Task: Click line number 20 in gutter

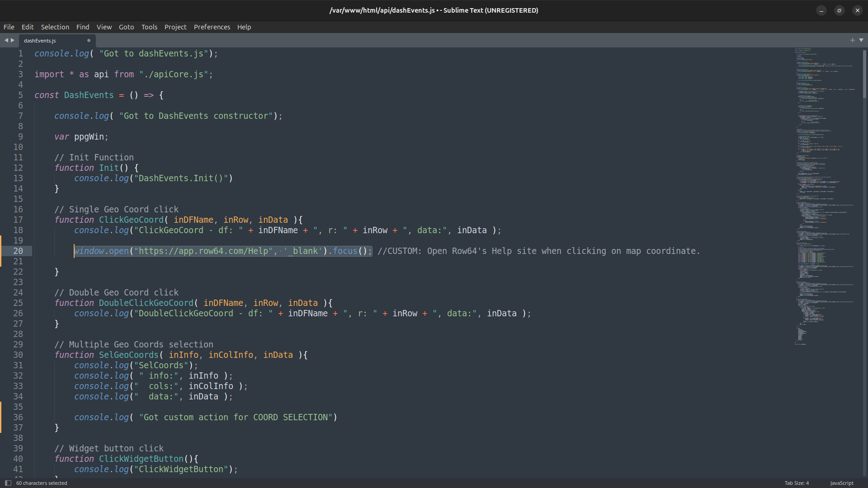Action: pyautogui.click(x=18, y=251)
